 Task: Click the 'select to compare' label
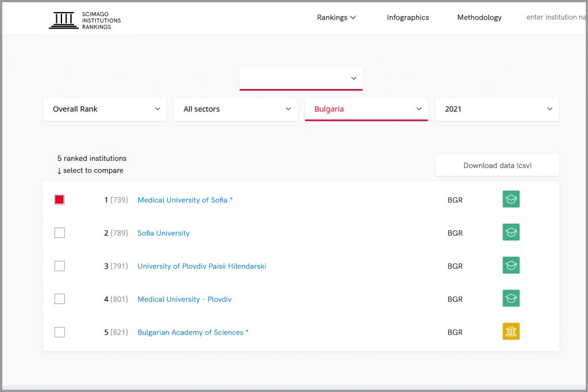pyautogui.click(x=93, y=171)
